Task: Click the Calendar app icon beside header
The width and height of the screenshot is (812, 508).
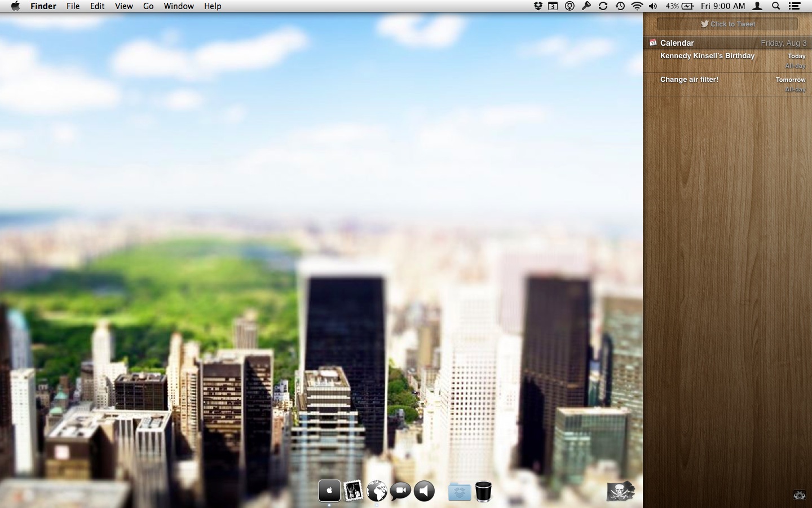Action: [652, 42]
